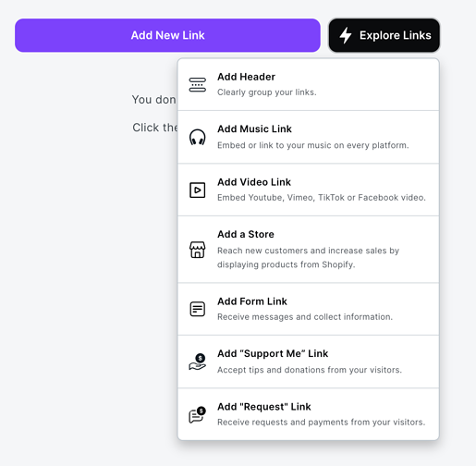The height and width of the screenshot is (466, 476).
Task: Click the lightning bolt icon on Explore Links
Action: tap(346, 35)
